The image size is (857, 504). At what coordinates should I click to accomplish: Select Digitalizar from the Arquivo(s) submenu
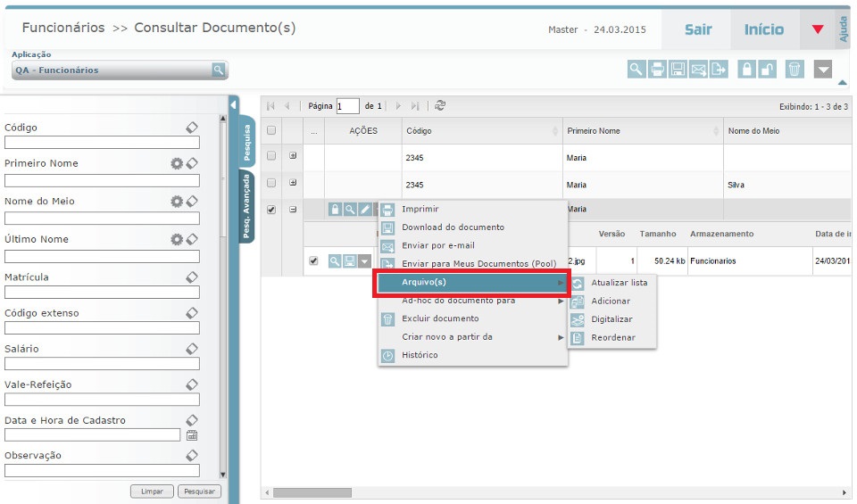pyautogui.click(x=611, y=319)
